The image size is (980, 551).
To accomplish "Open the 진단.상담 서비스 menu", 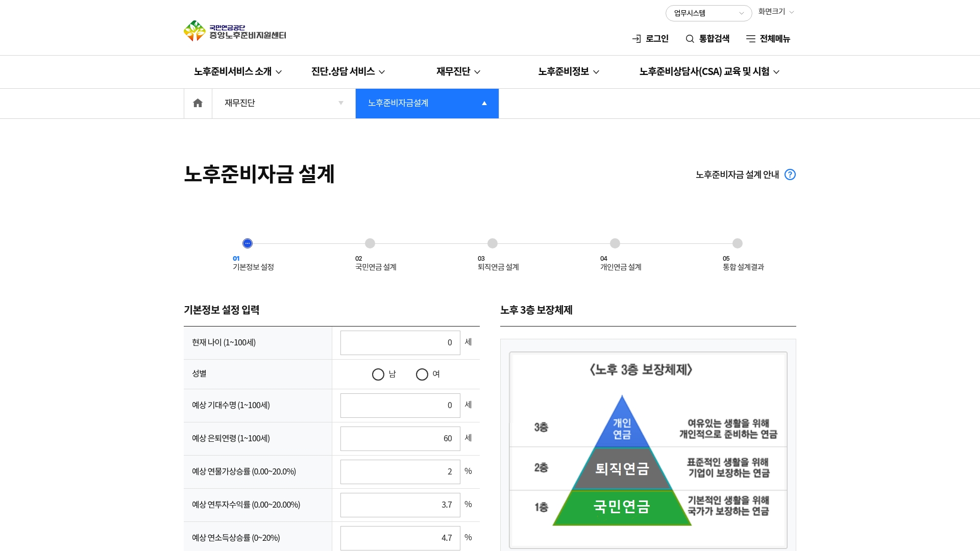I will (x=348, y=72).
